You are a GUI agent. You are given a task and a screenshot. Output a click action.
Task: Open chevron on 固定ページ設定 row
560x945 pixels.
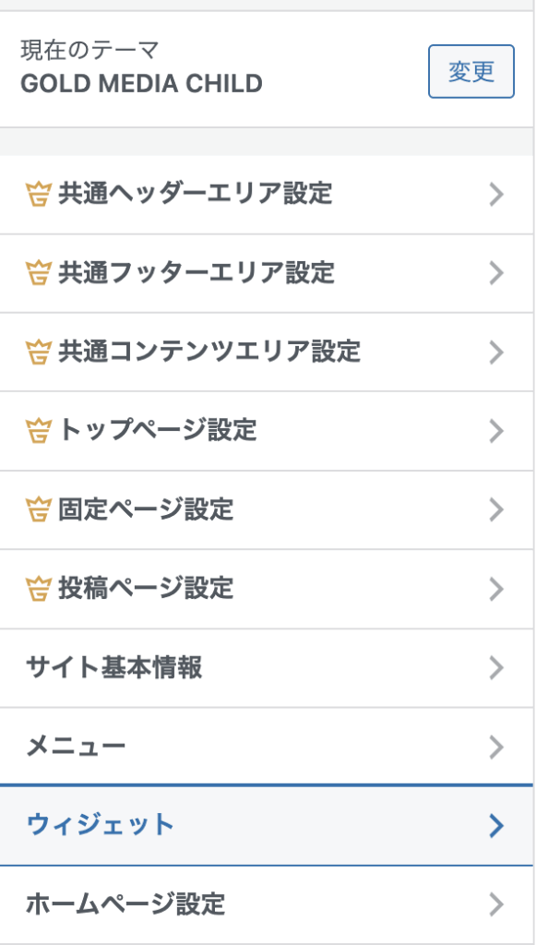[x=496, y=509]
